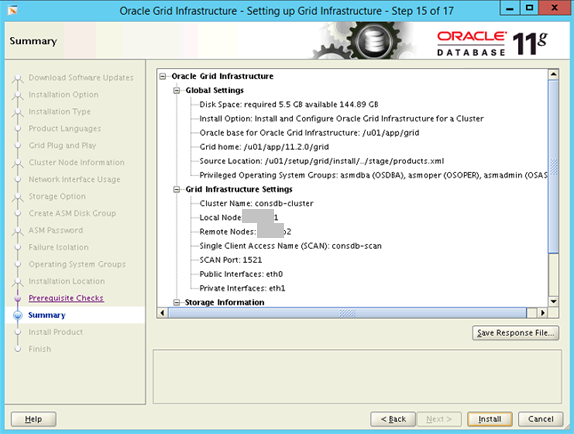Select the Finish step in sidebar

[x=40, y=349]
